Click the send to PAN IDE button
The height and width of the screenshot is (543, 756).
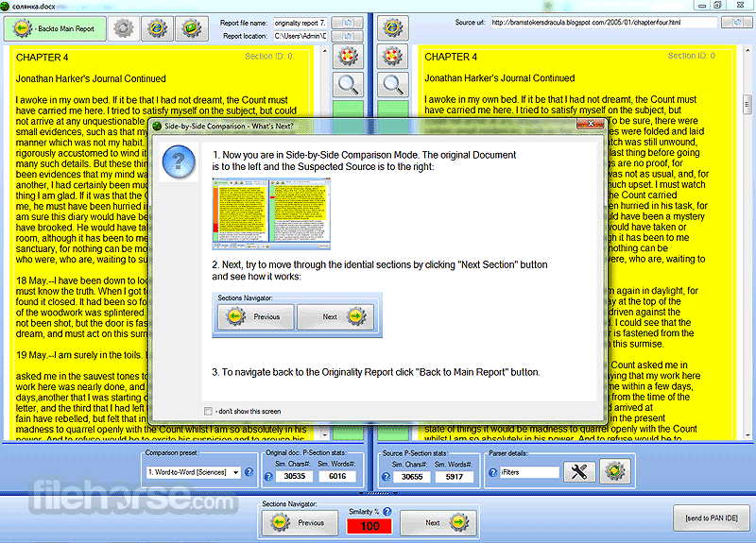pos(712,518)
